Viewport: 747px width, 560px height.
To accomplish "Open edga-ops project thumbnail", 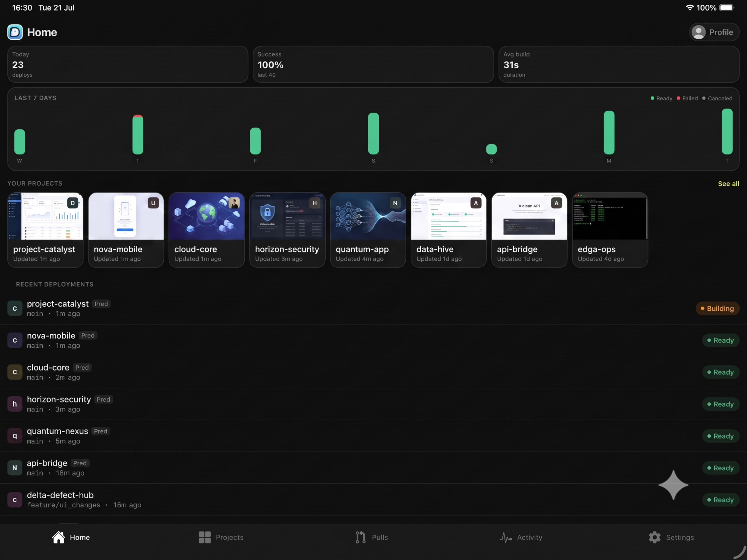I will 610,216.
